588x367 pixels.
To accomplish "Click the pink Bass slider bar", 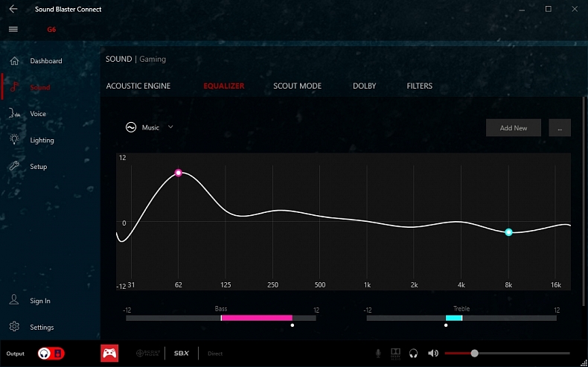I will pyautogui.click(x=257, y=318).
